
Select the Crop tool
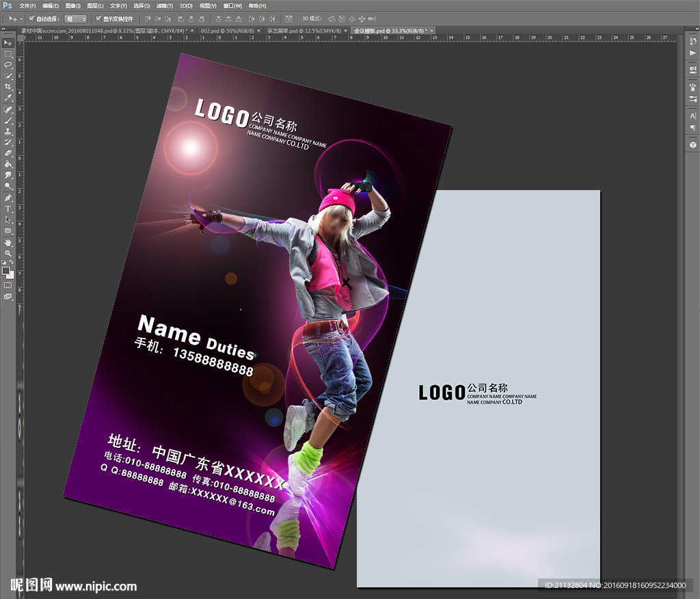[x=8, y=87]
